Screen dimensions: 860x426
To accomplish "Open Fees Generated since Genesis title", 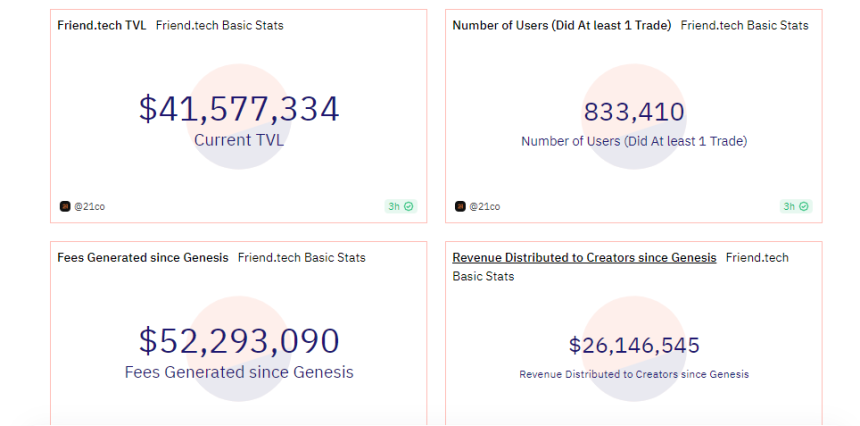I will point(143,257).
